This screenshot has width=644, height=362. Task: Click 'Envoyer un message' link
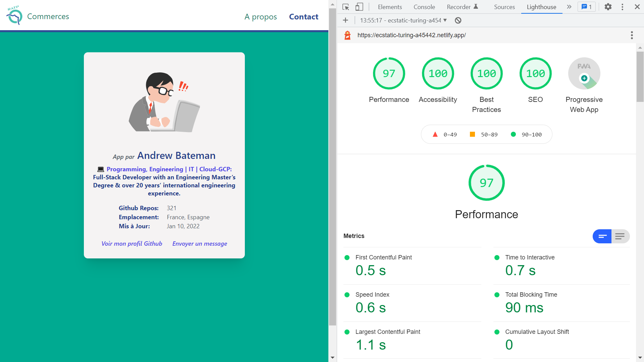[x=199, y=244]
